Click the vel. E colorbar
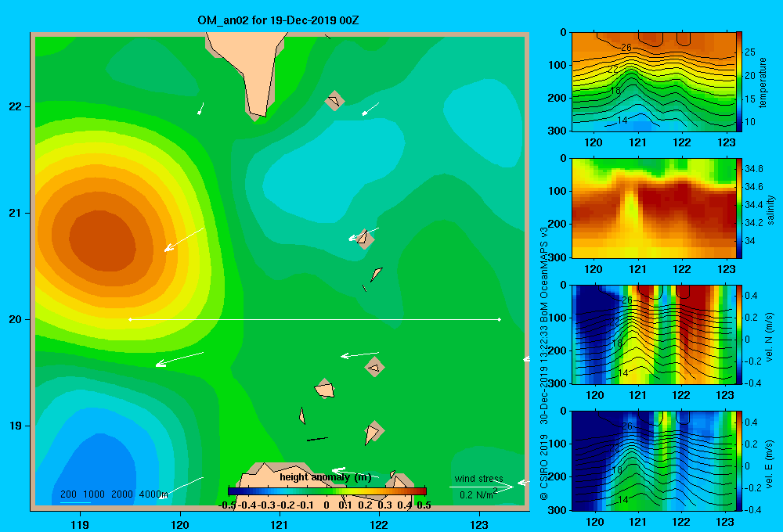This screenshot has height=532, width=783. click(x=739, y=461)
